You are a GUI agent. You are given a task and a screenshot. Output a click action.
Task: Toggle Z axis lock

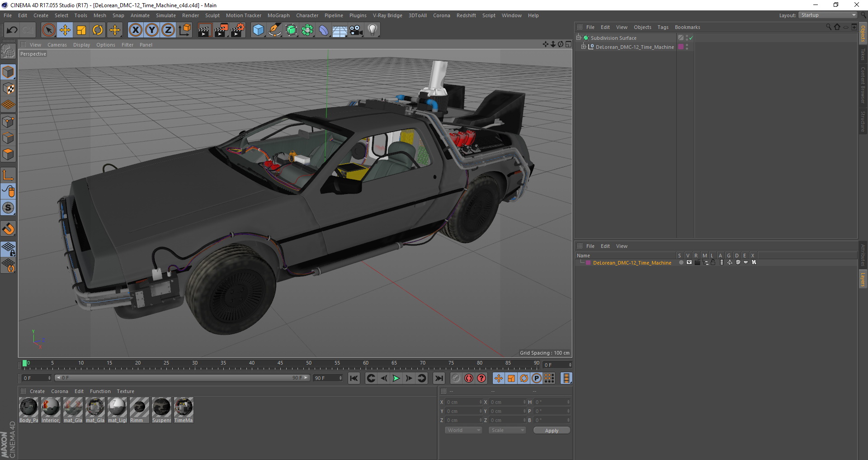pyautogui.click(x=168, y=30)
